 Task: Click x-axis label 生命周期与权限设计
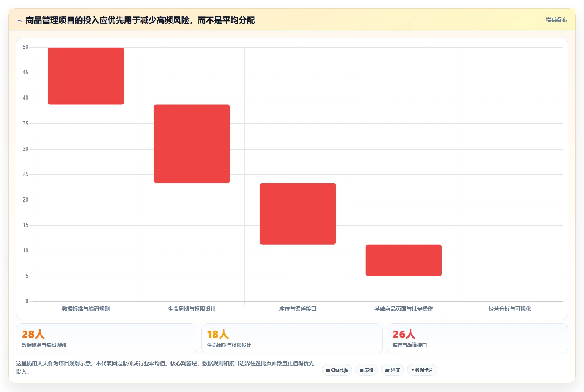pos(192,309)
